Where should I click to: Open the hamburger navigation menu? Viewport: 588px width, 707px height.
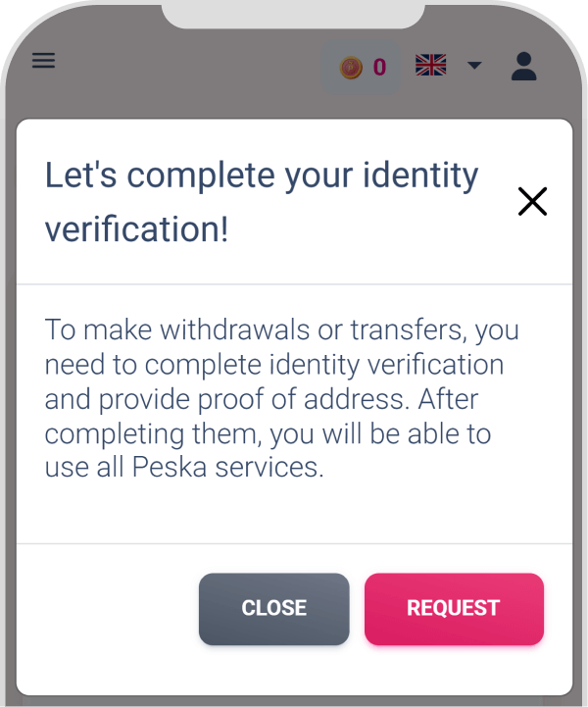pyautogui.click(x=44, y=61)
